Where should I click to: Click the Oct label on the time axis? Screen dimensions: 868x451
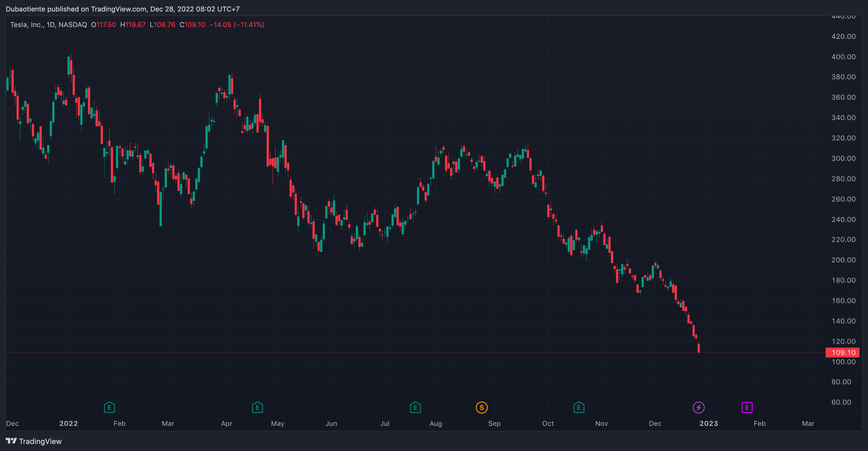coord(548,423)
